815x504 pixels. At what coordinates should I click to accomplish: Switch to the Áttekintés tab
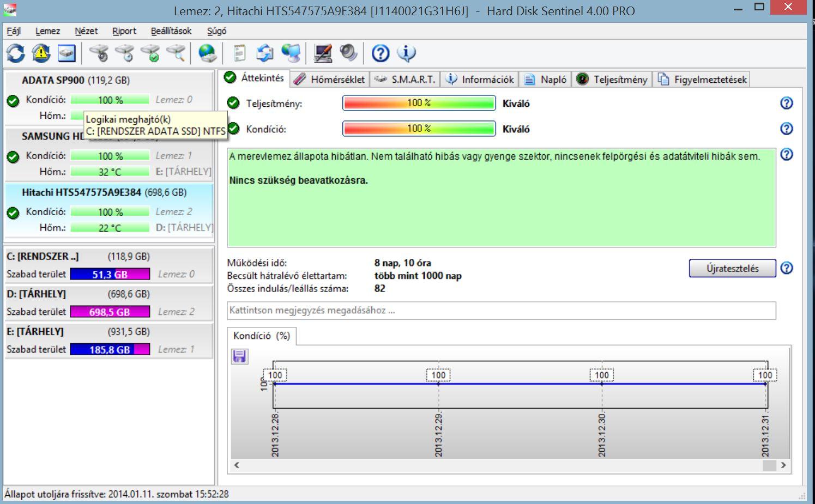click(x=255, y=78)
